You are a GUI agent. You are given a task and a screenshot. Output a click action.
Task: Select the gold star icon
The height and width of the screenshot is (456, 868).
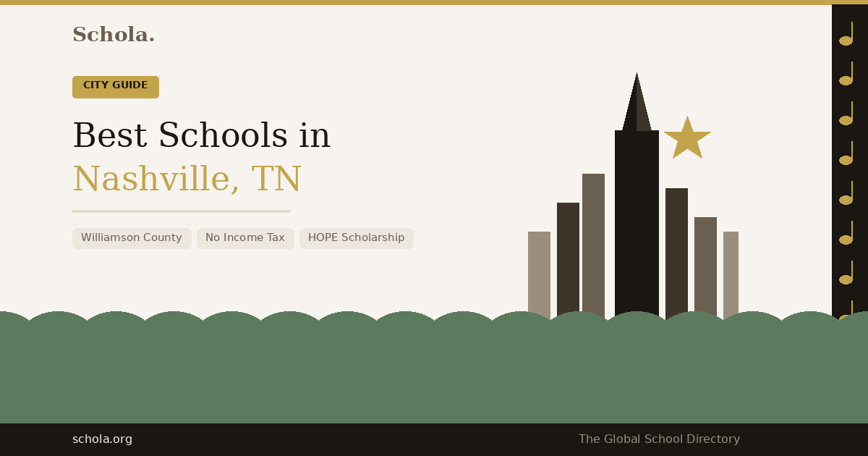pyautogui.click(x=688, y=138)
